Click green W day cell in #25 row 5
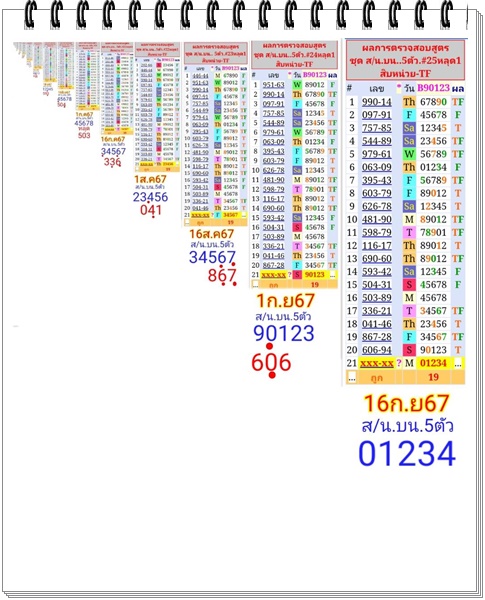Viewport: 485px width, 600px height. tap(409, 154)
